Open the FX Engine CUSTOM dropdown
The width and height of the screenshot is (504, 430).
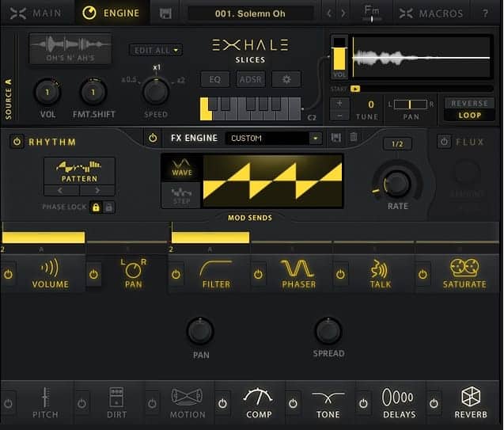274,139
